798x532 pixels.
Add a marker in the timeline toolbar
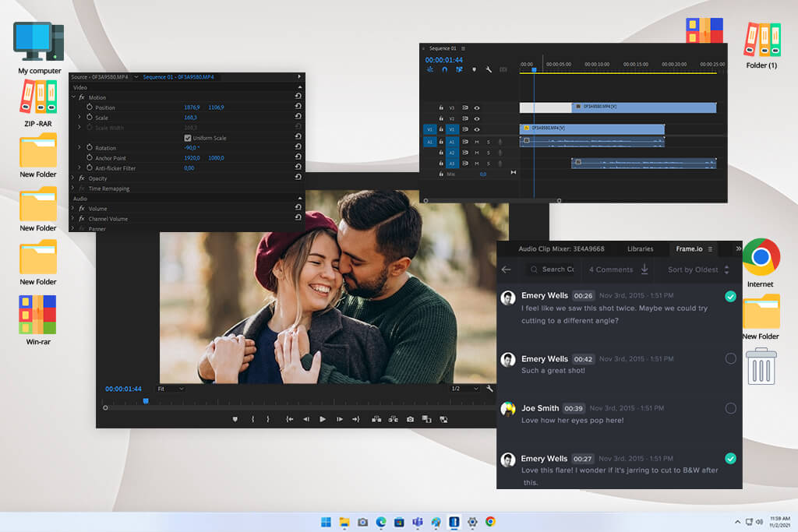[475, 69]
